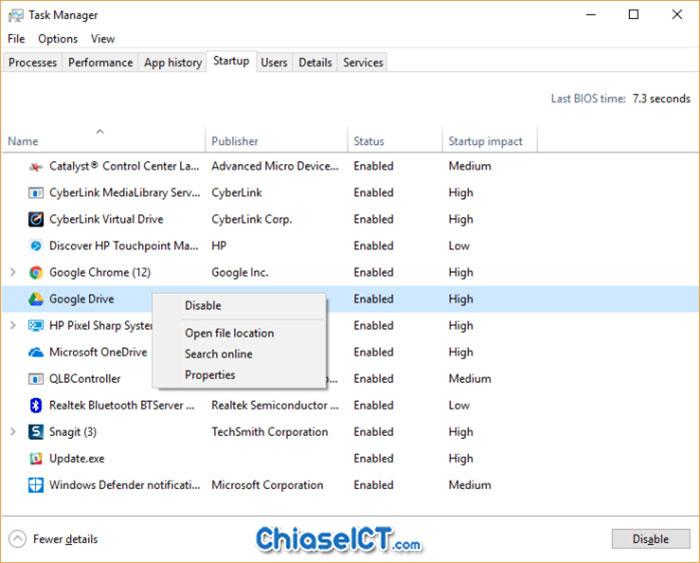
Task: Select the CyberLink MediaLibrary Serv... name
Action: point(125,193)
